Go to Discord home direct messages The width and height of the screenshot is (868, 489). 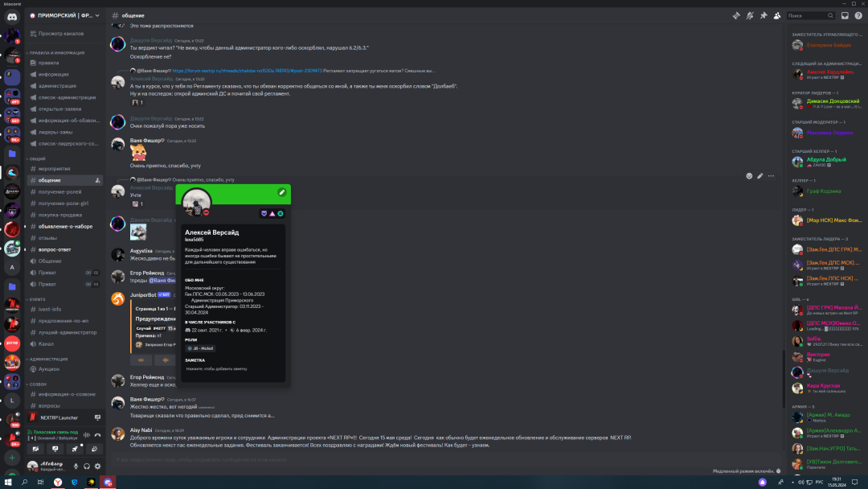pyautogui.click(x=12, y=17)
